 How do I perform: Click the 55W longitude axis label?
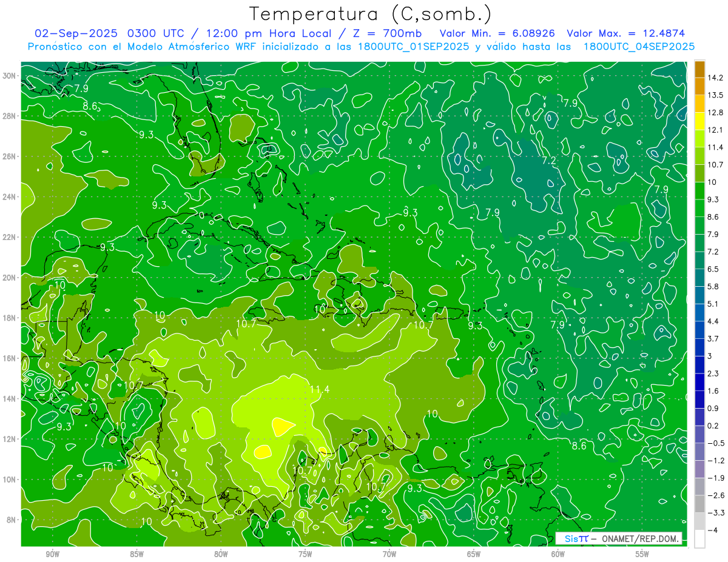642,554
